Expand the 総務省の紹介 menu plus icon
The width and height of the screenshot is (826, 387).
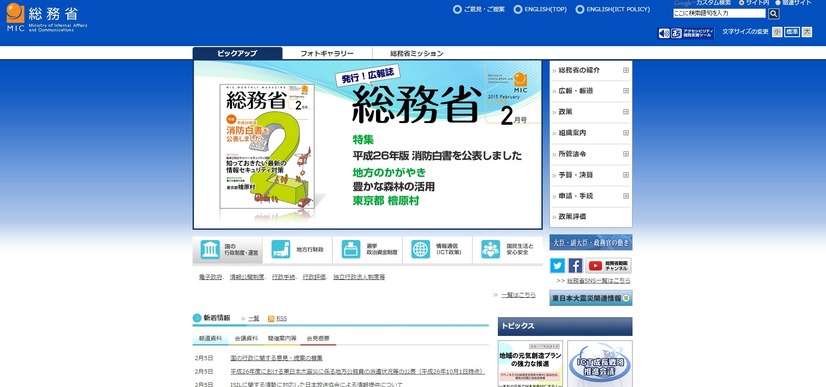click(x=626, y=70)
